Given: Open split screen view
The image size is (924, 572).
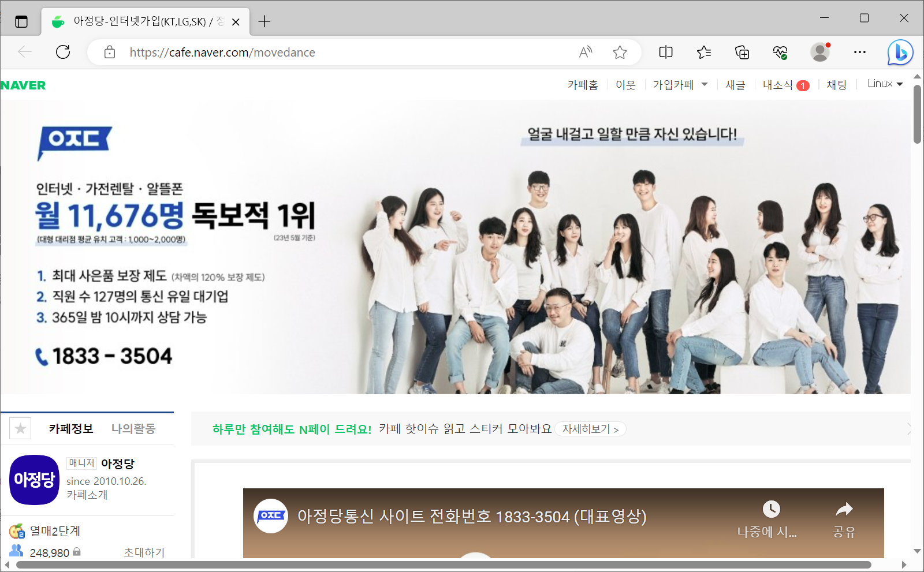Looking at the screenshot, I should (666, 52).
